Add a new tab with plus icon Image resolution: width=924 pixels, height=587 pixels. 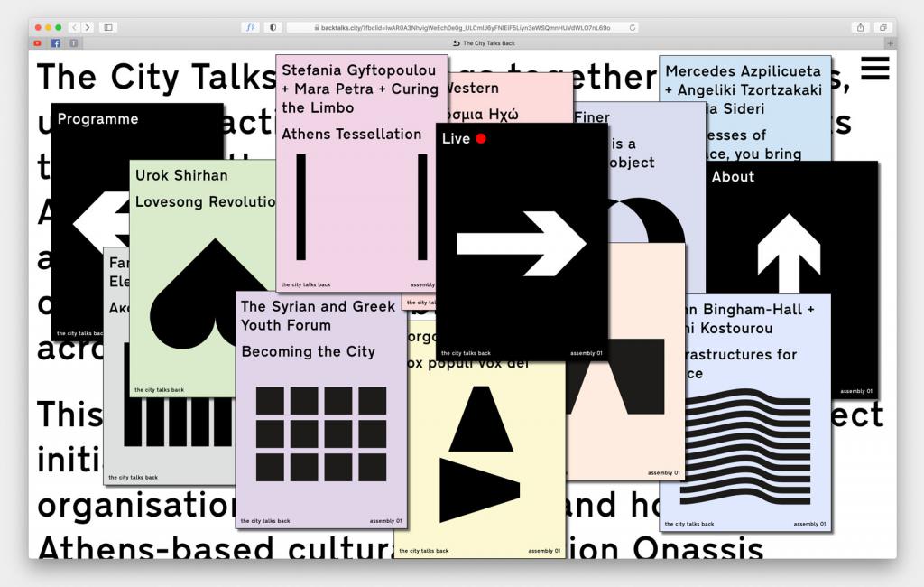click(x=890, y=43)
